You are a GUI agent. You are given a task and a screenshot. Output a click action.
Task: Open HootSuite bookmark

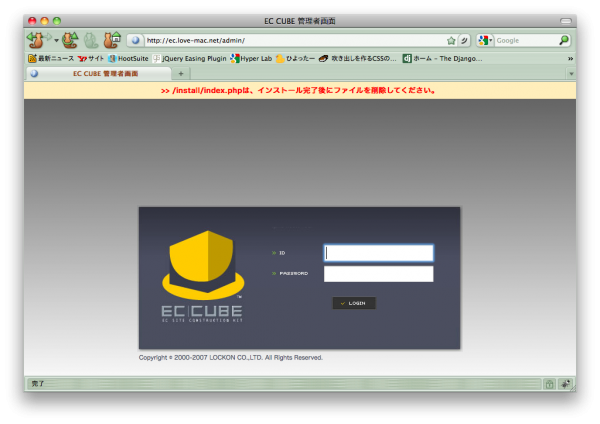coord(128,59)
